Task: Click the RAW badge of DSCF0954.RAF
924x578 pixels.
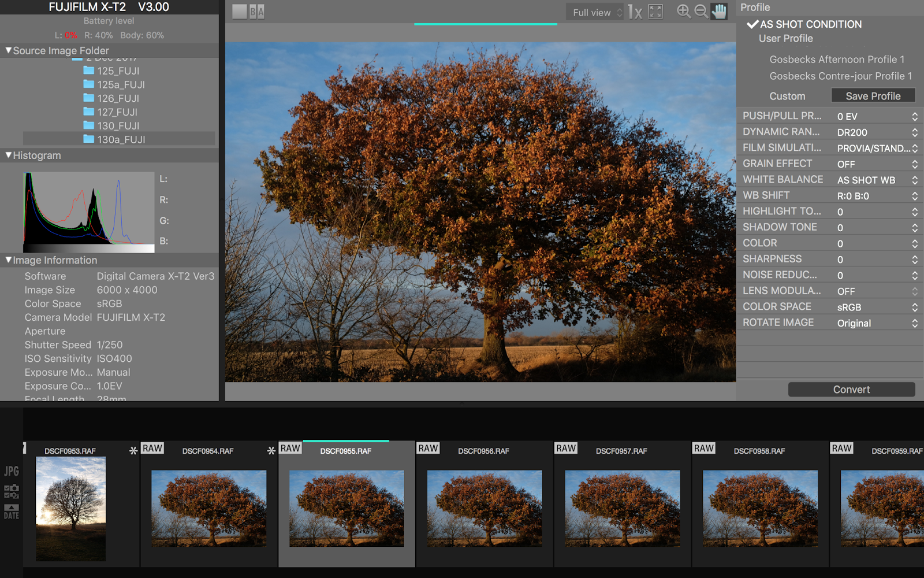Action: tap(152, 448)
